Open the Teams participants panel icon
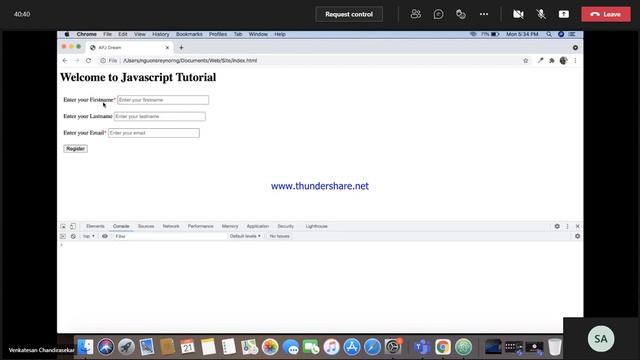This screenshot has height=360, width=640. coord(416,14)
